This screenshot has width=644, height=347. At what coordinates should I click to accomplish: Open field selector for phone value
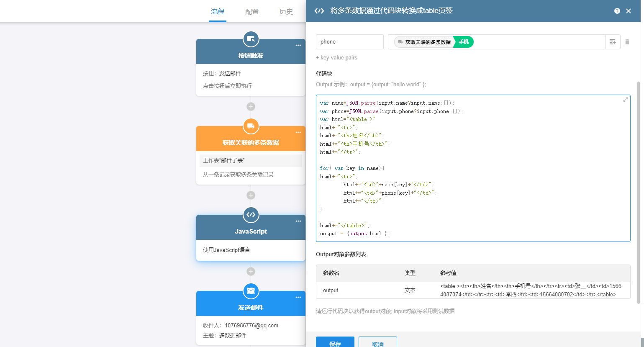point(613,42)
